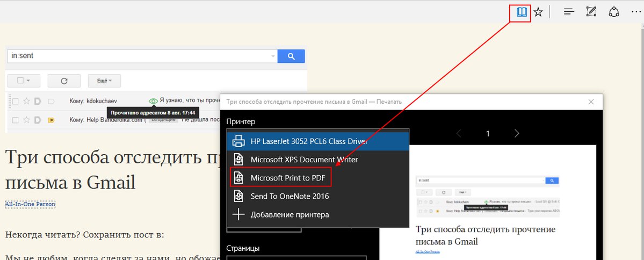The image size is (644, 260).
Task: Open Edge More actions ellipsis menu
Action: pyautogui.click(x=636, y=13)
